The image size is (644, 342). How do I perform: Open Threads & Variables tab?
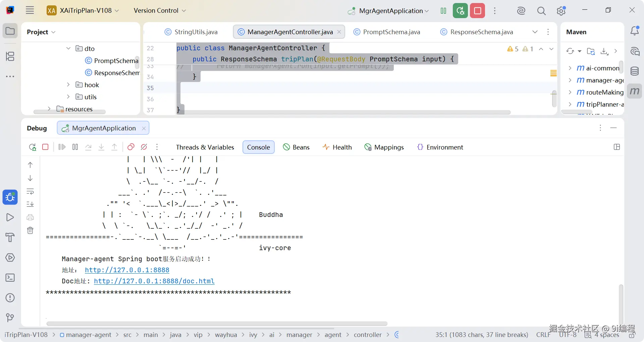point(205,147)
